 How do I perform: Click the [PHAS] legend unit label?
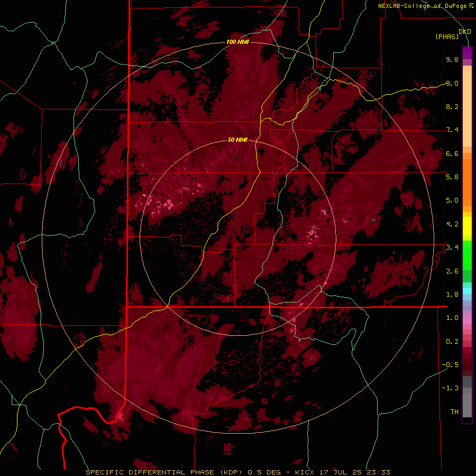(x=447, y=36)
